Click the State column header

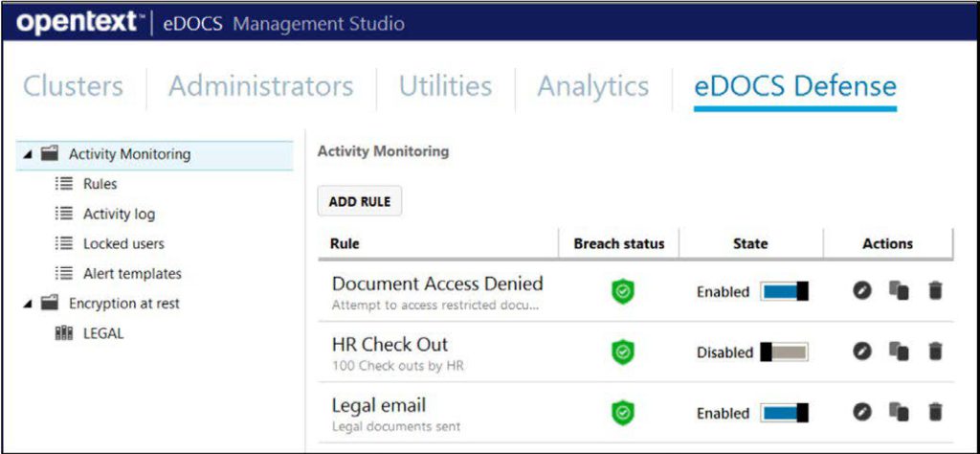pyautogui.click(x=750, y=244)
